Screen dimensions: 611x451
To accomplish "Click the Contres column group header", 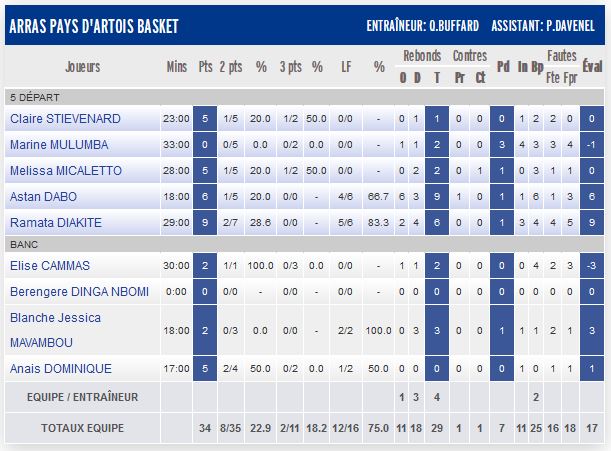I will tap(469, 56).
